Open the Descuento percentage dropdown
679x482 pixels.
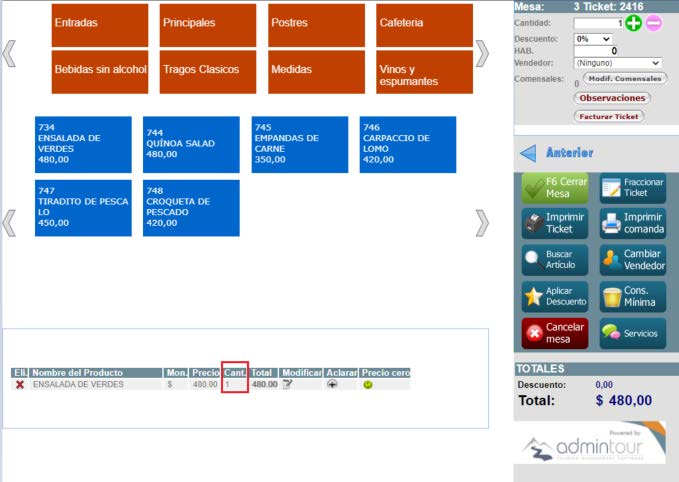click(594, 38)
